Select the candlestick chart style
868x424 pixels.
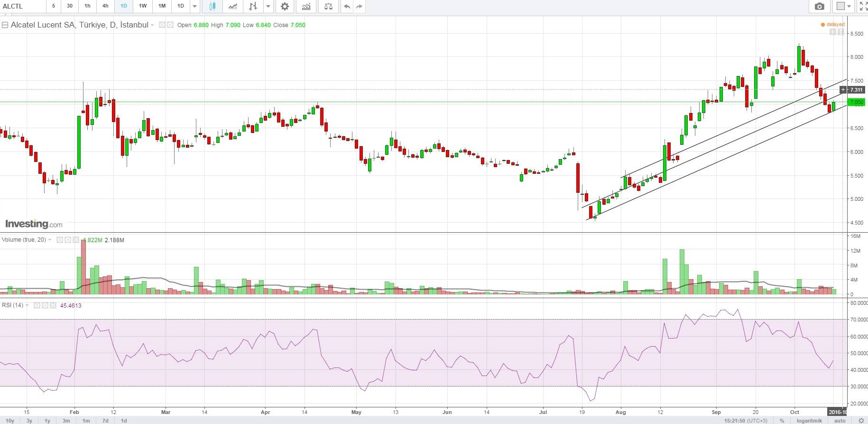[x=212, y=6]
